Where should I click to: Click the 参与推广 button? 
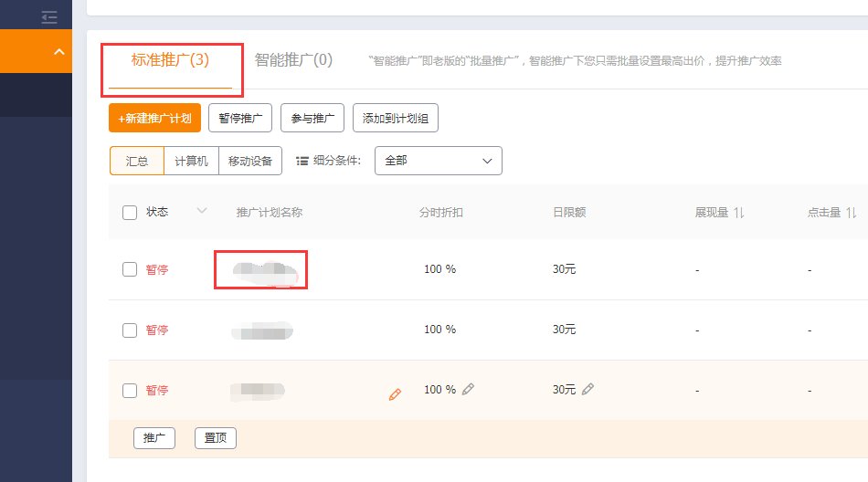coord(312,118)
